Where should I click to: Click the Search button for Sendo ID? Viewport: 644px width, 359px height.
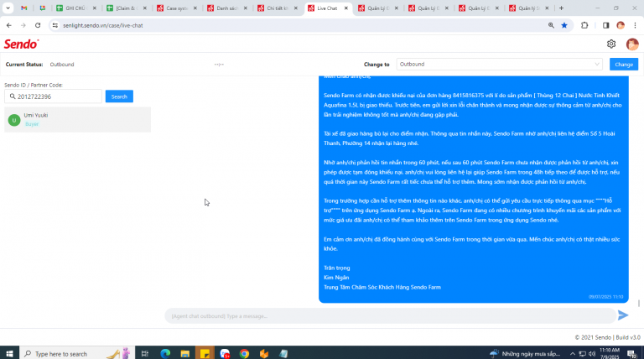point(119,96)
